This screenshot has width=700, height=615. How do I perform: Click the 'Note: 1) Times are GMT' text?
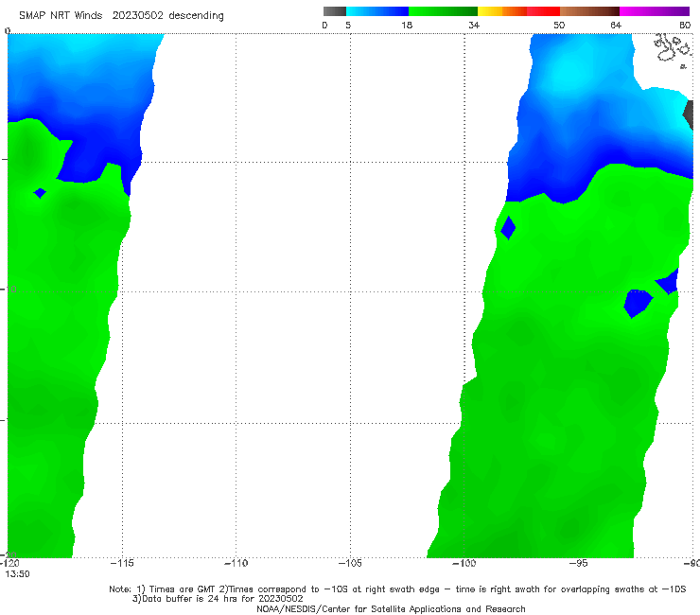pos(163,589)
